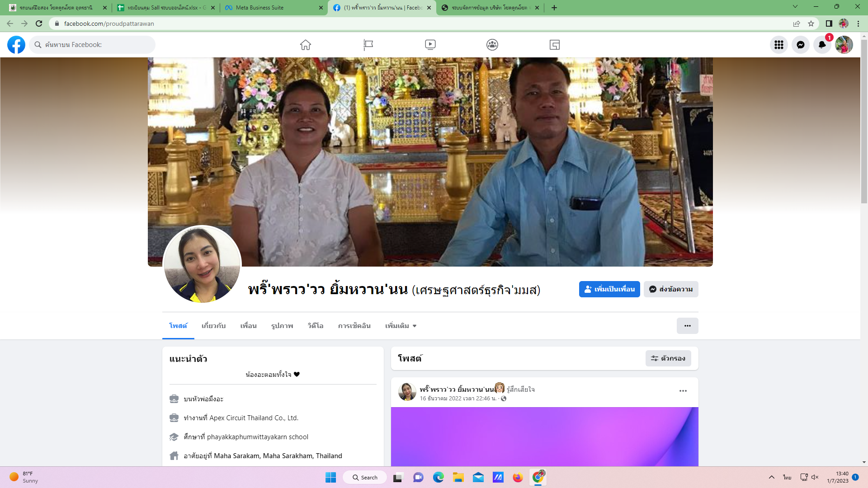Click the ส่งข้อความ message button
The height and width of the screenshot is (488, 868).
tap(671, 289)
